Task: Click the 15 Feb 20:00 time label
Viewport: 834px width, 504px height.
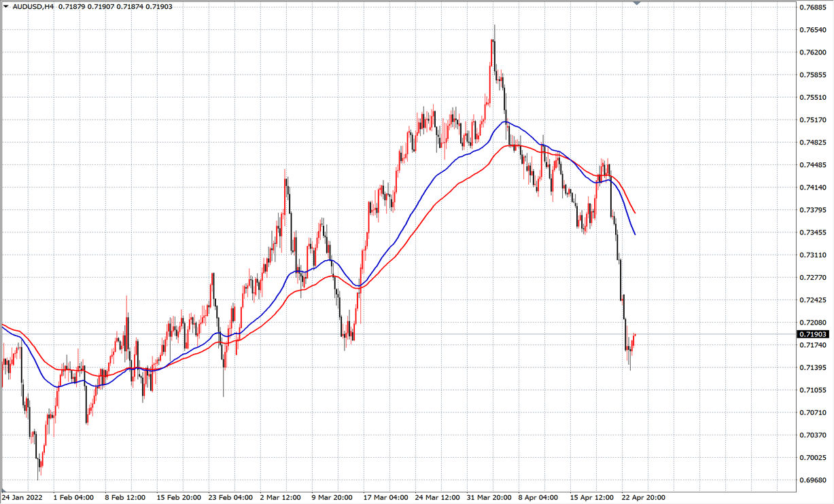Action: tap(177, 497)
